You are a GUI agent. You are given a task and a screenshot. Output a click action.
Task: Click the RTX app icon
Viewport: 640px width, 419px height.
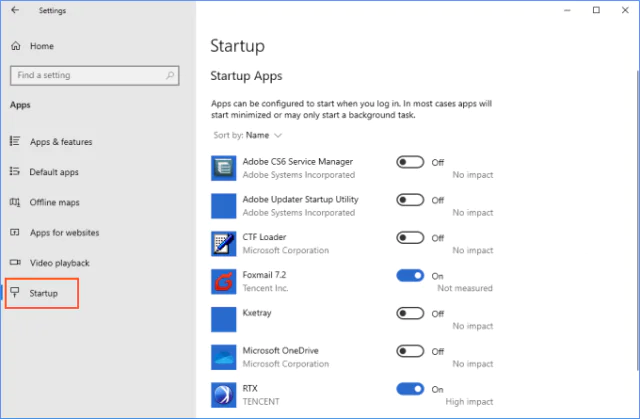coord(223,395)
